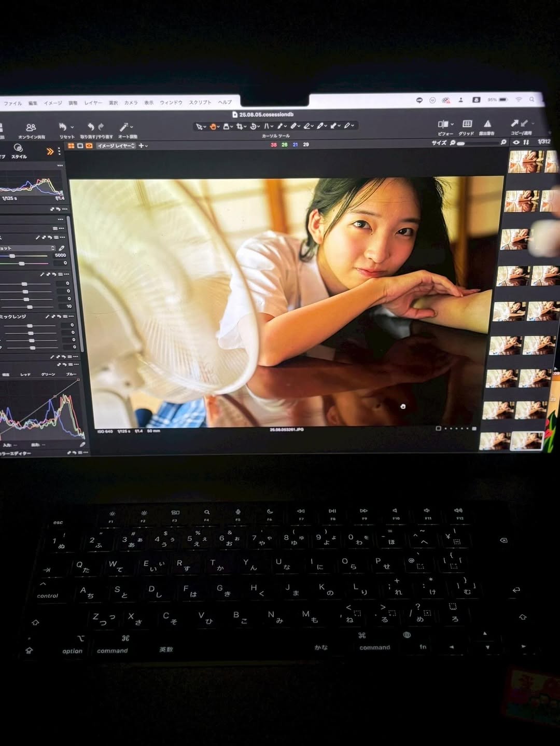Open the Camera (カメラ) menu
The image size is (560, 746).
pyautogui.click(x=131, y=103)
